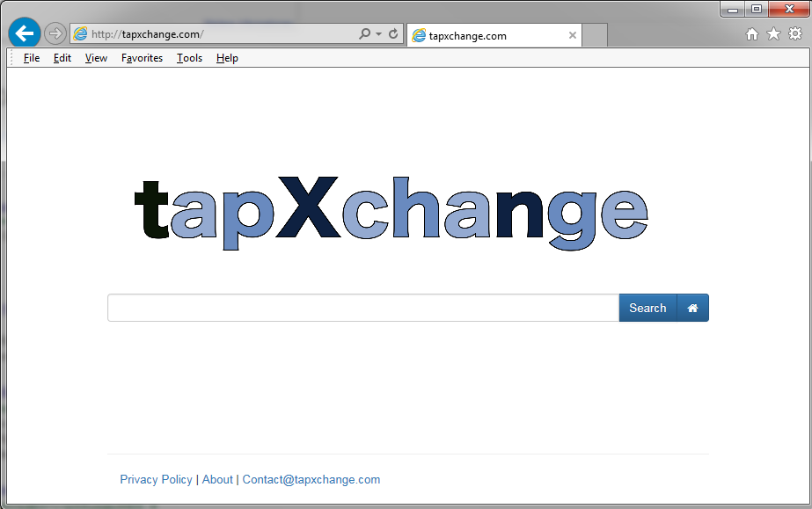Viewport: 812px width, 509px height.
Task: Click the IE page icon in address bar
Action: [80, 34]
